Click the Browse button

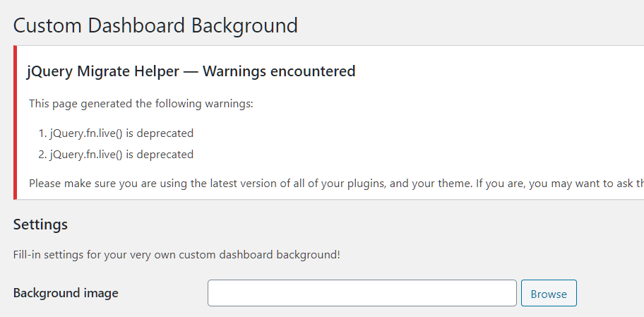pos(549,294)
